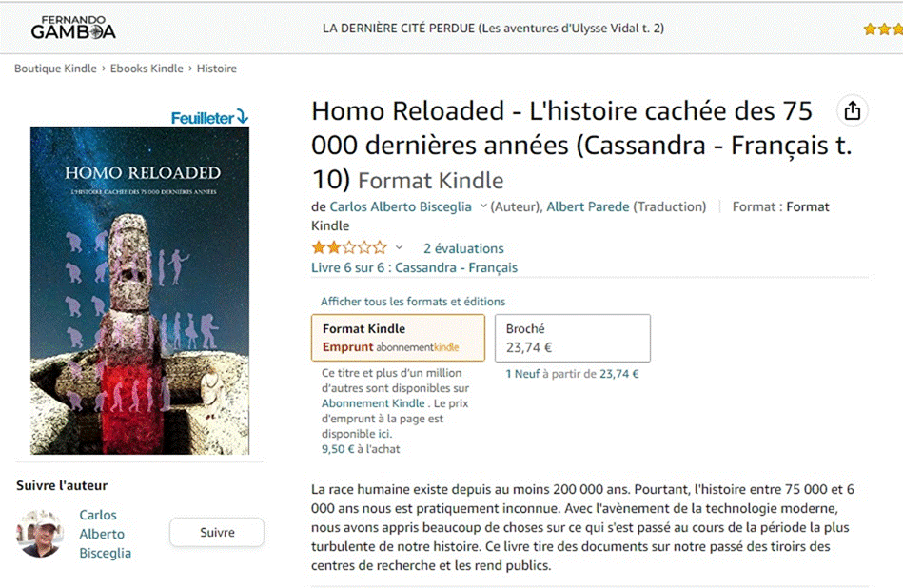Click Carlos Alberto Bisceglia's profile photo

pos(40,533)
